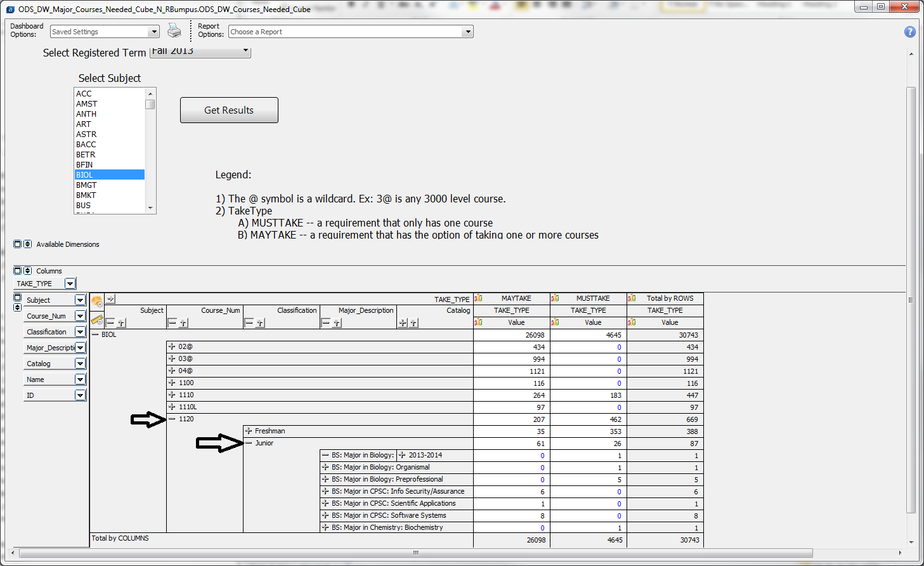Click the up-arrow sort icon under the Classification header
924x566 pixels.
(260, 323)
